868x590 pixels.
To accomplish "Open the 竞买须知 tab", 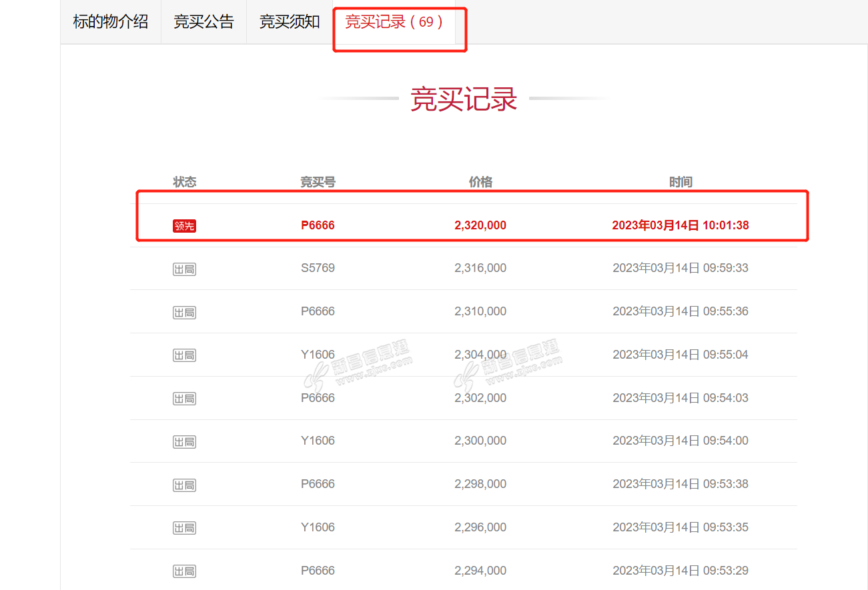I will 290,21.
